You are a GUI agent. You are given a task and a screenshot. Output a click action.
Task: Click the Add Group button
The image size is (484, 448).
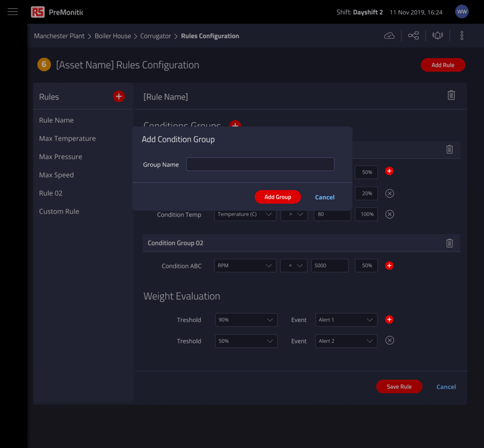coord(277,197)
